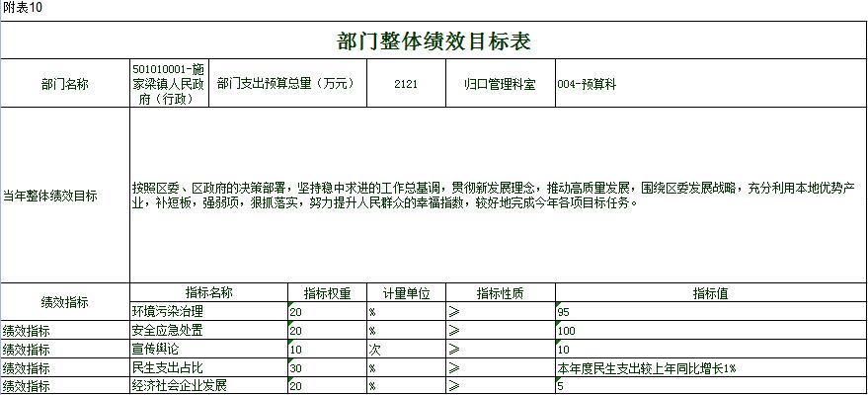Image resolution: width=868 pixels, height=395 pixels.
Task: Click the title 部门整体绩效目标表
Action: pyautogui.click(x=434, y=40)
